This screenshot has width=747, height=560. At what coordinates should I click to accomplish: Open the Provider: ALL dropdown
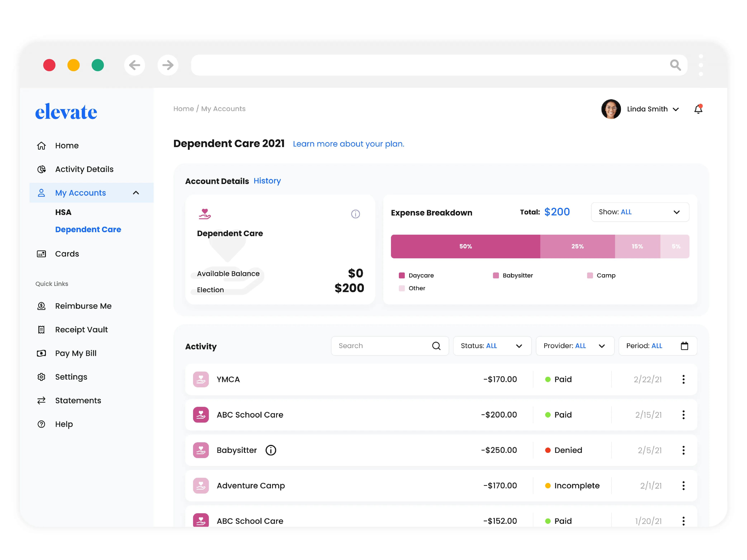[575, 346]
